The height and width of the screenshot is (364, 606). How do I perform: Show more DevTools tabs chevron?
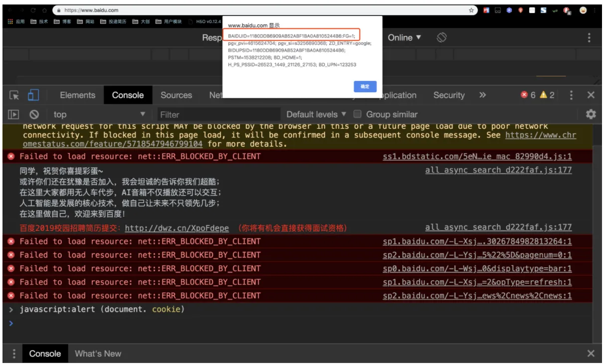coord(482,95)
